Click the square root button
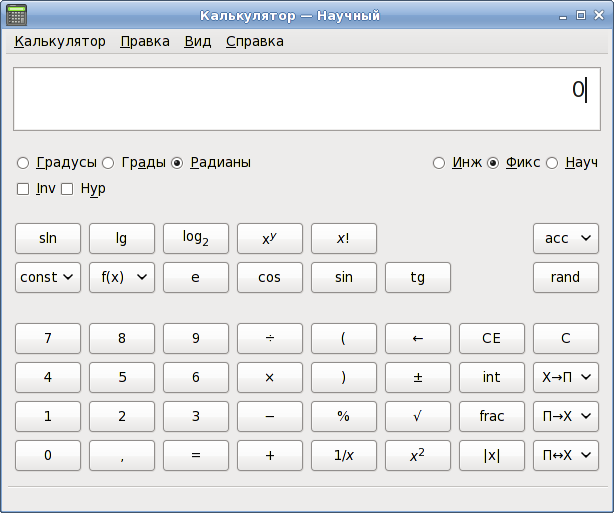Image resolution: width=614 pixels, height=513 pixels. [418, 416]
